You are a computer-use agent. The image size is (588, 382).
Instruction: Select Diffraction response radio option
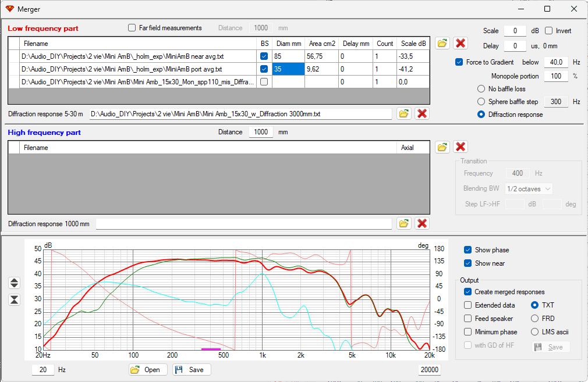click(x=481, y=115)
